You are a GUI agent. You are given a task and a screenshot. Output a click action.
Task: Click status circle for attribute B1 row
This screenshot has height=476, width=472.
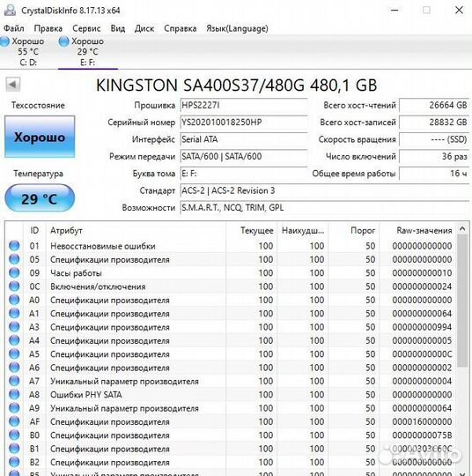tap(14, 449)
